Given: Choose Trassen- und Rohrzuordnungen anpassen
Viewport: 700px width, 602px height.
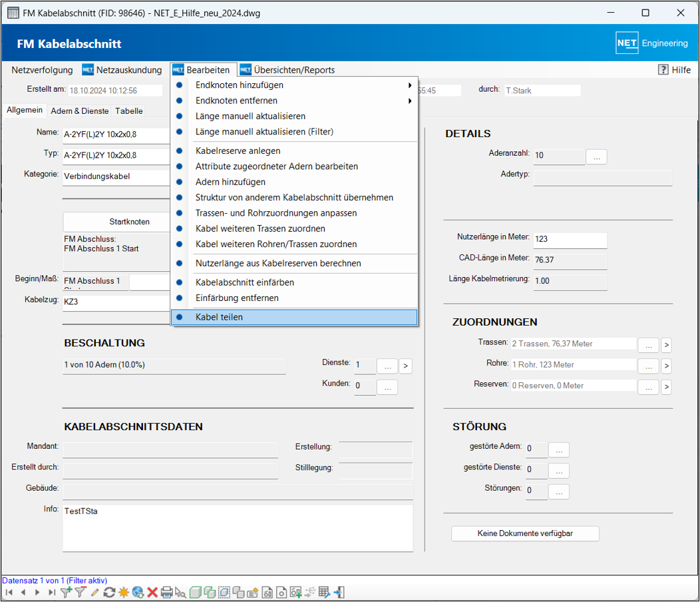Looking at the screenshot, I should [294, 212].
